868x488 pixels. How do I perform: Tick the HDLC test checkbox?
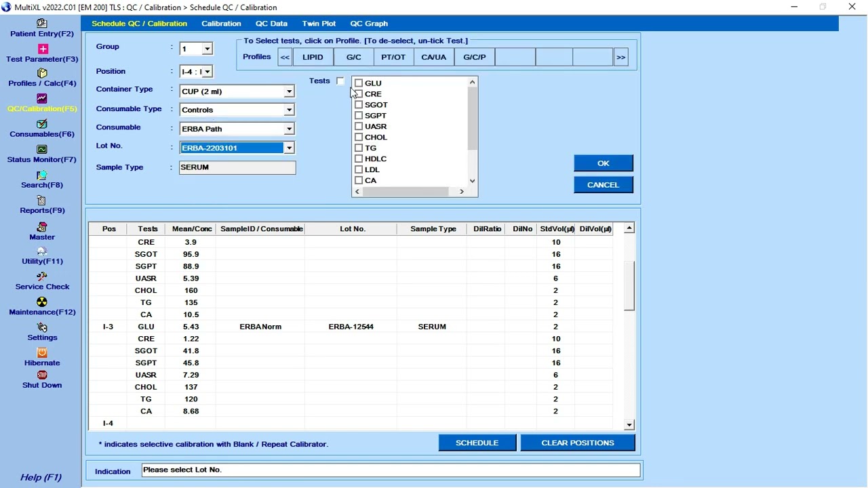point(359,159)
